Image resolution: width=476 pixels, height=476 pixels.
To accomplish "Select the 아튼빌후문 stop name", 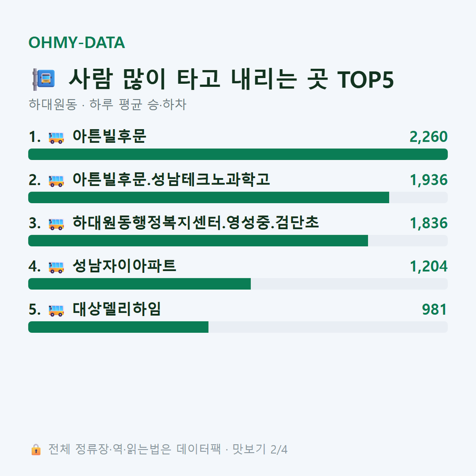I will point(109,136).
